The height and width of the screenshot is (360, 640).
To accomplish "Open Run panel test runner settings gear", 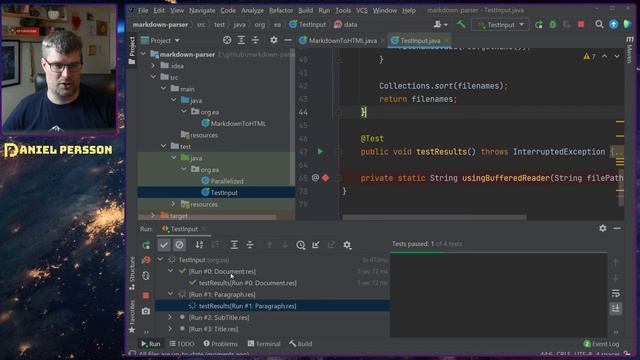I will [347, 245].
